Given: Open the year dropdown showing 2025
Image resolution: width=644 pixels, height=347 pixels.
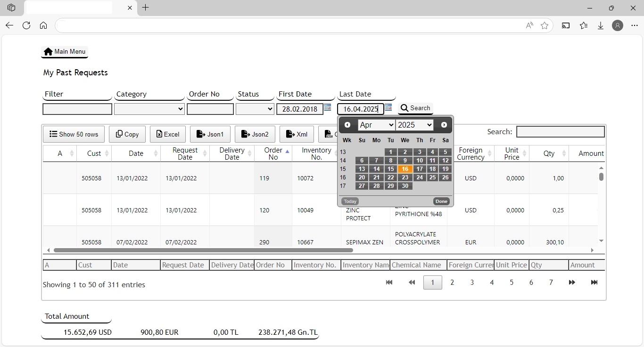Looking at the screenshot, I should coord(415,125).
